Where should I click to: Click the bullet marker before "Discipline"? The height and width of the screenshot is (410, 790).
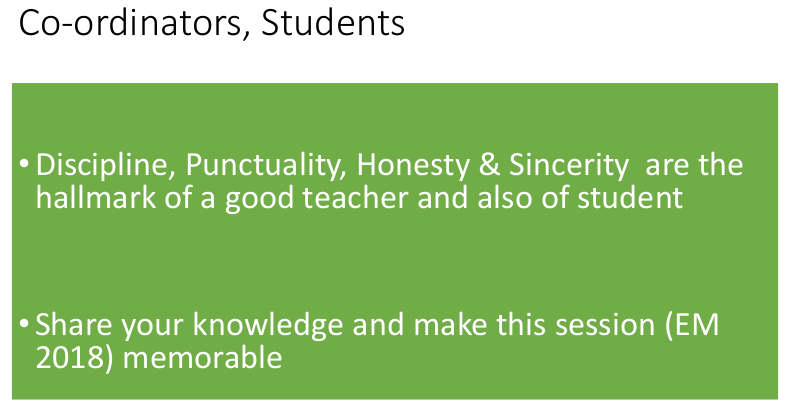click(x=23, y=163)
